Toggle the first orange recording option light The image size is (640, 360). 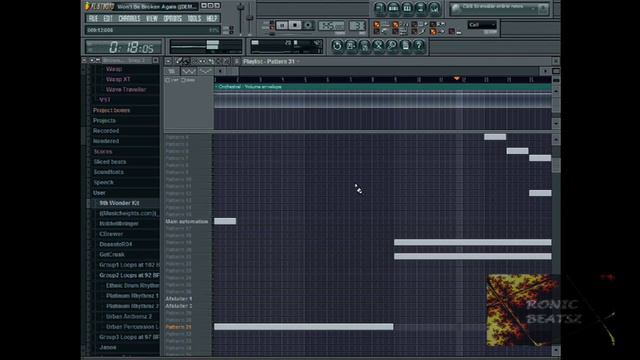[x=377, y=25]
